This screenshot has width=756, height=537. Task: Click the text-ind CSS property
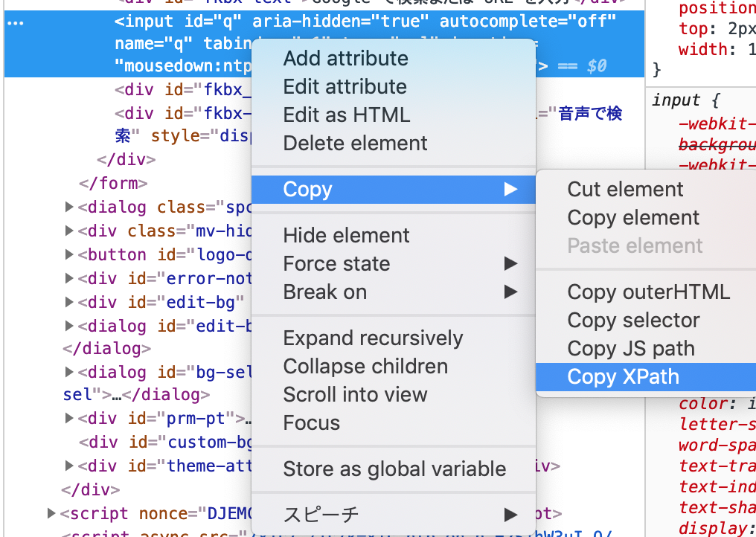[x=717, y=487]
